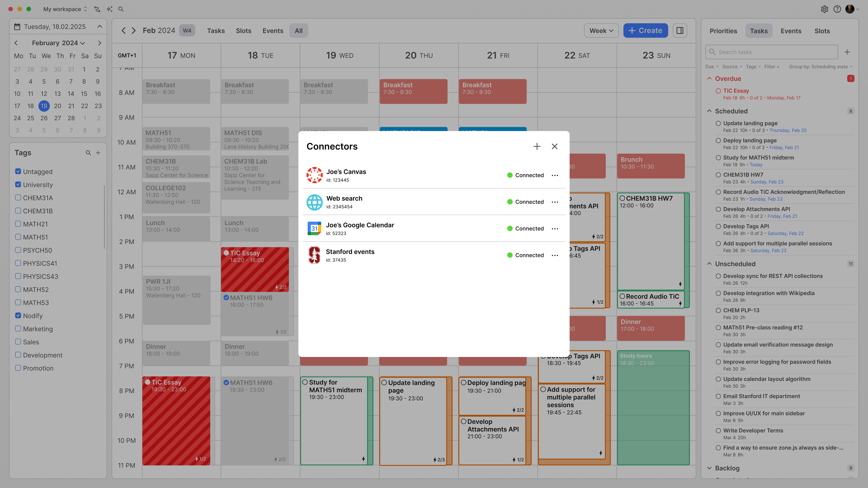868x488 pixels.
Task: Collapse the Overdue task section
Action: point(709,78)
